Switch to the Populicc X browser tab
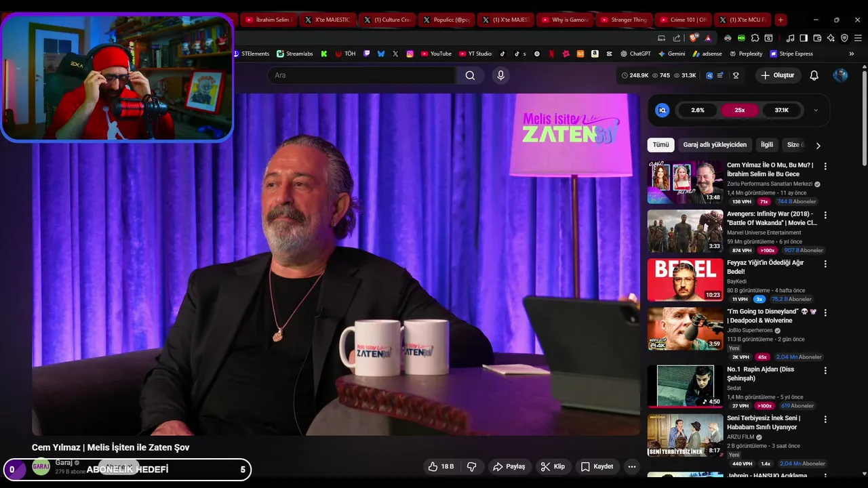The image size is (868, 488). coord(446,20)
